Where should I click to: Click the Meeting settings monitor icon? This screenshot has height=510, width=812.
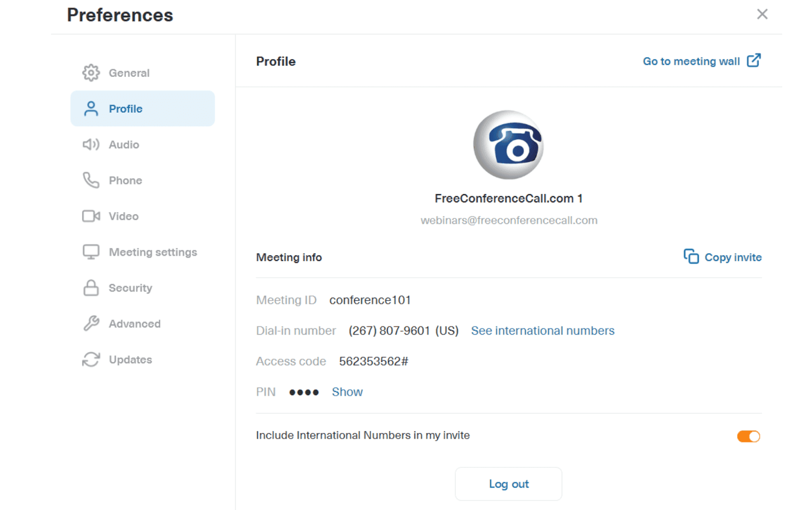(x=91, y=252)
